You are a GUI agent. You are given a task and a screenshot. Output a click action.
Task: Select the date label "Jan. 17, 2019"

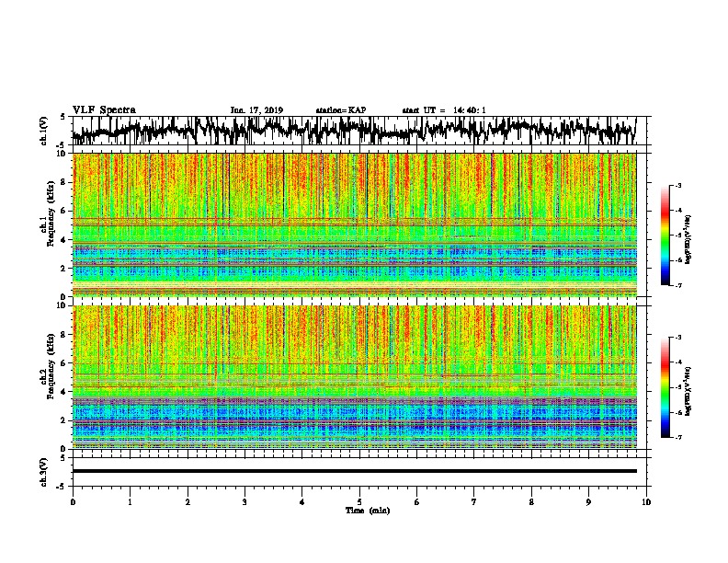click(256, 110)
